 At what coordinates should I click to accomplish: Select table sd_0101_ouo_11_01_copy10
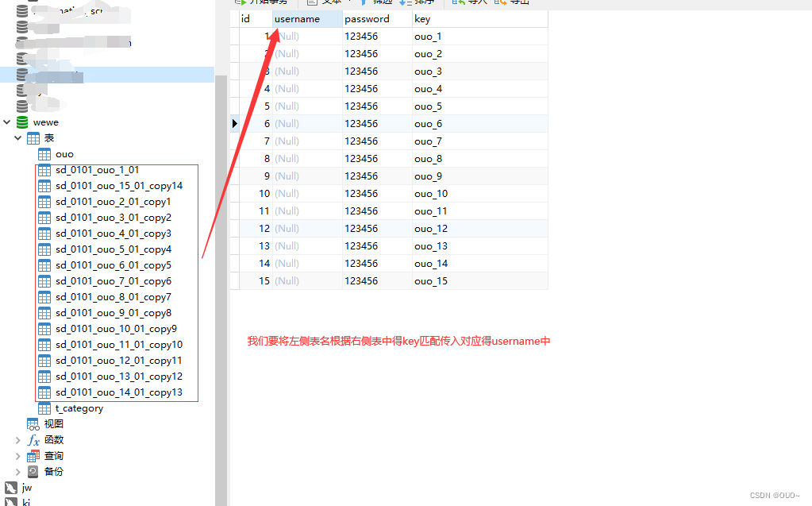click(119, 345)
